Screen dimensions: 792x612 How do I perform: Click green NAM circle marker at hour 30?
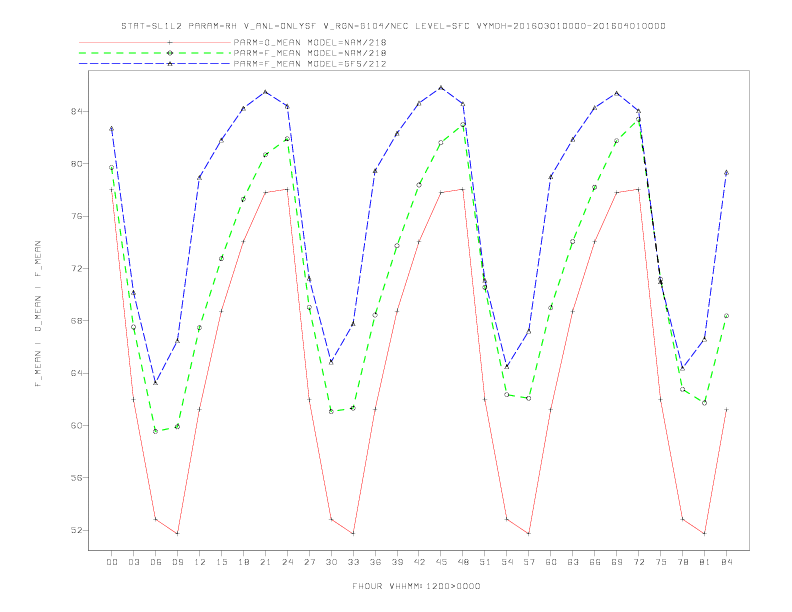331,412
